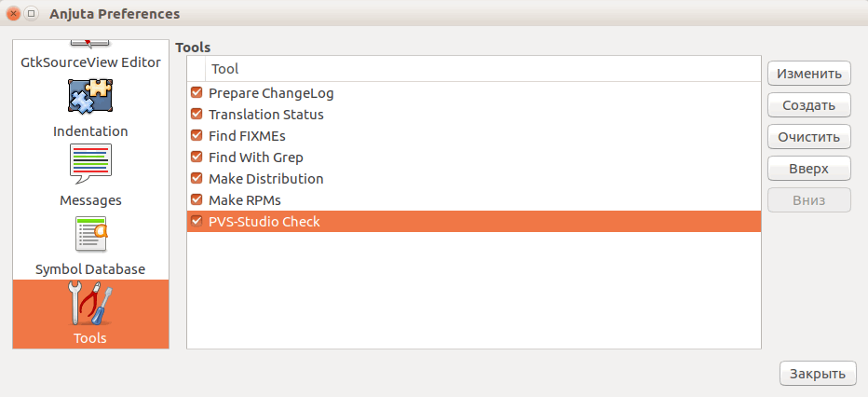The width and height of the screenshot is (868, 397).
Task: Disable the Find FIXMEs tool checkbox
Action: tap(197, 135)
